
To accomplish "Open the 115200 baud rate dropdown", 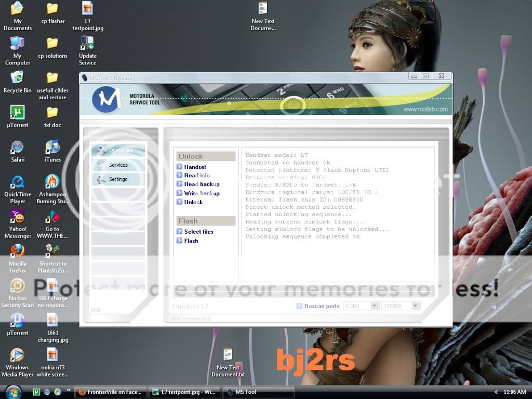I will coord(415,306).
